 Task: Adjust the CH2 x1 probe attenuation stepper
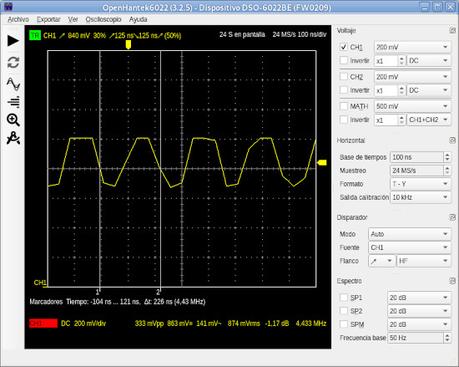point(402,90)
